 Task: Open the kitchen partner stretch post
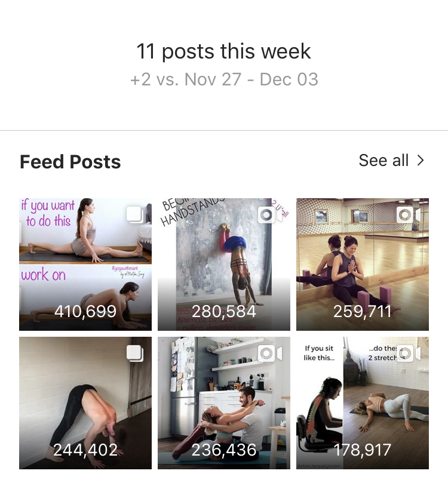pyautogui.click(x=223, y=403)
